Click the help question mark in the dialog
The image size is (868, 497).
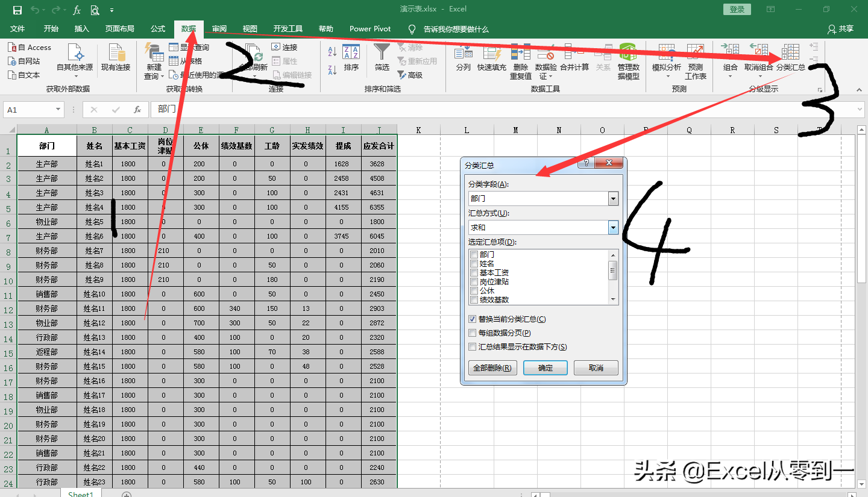tap(585, 163)
